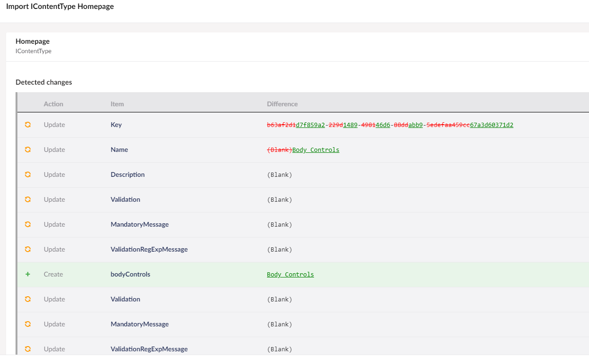Open the Body_Controls link in the Create row
Image resolution: width=589 pixels, height=364 pixels.
[290, 274]
